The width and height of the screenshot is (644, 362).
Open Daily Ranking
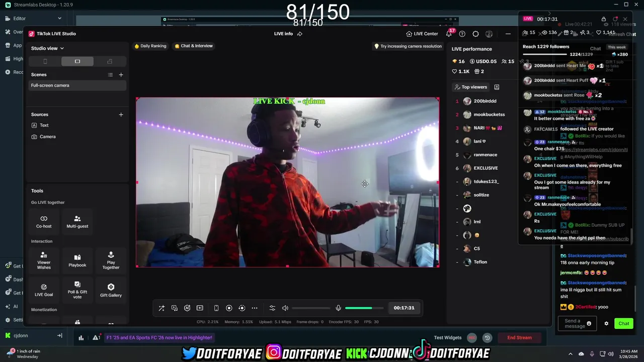[150, 46]
